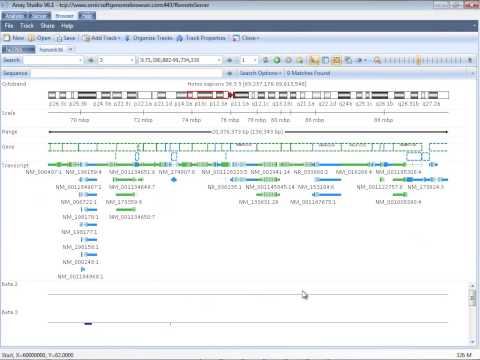This screenshot has height=360, width=480.
Task: Click the dark blue bar in Beta.3 track
Action: click(x=88, y=323)
